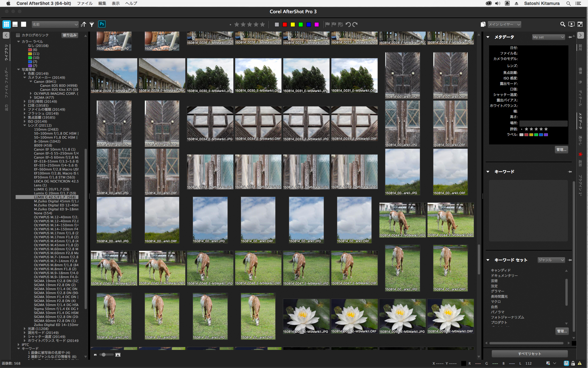
Task: Start slideshow with monitor play icon
Action: 571,24
